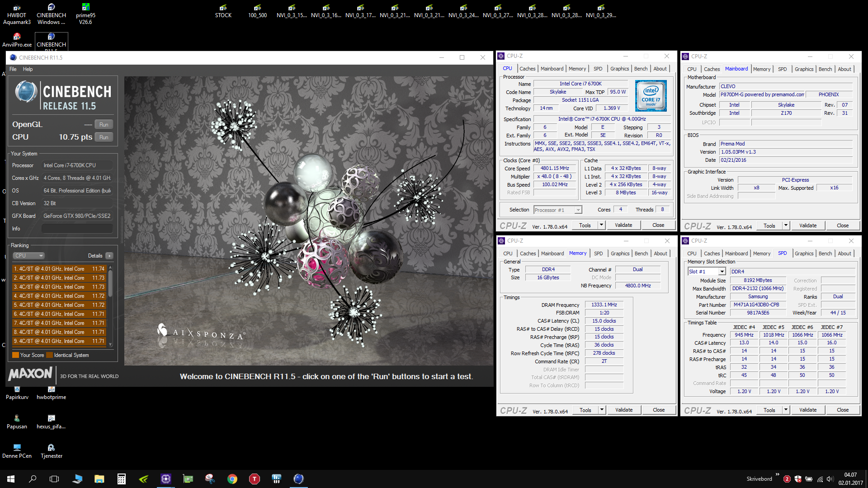The width and height of the screenshot is (868, 488).
Task: Select the hexus_pifa desktop icon
Action: (x=51, y=422)
